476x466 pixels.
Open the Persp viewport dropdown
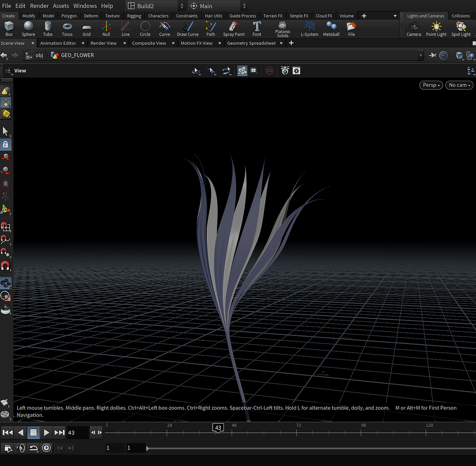point(431,85)
